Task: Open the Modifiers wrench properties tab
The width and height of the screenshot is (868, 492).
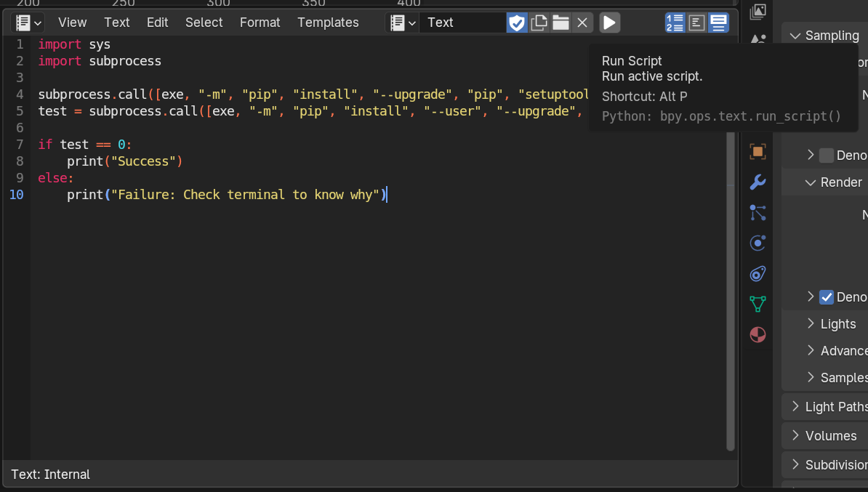Action: 758,182
